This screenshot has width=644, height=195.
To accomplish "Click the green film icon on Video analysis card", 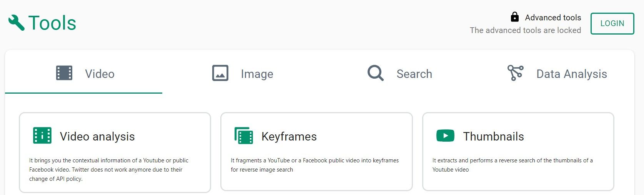I will click(x=42, y=136).
